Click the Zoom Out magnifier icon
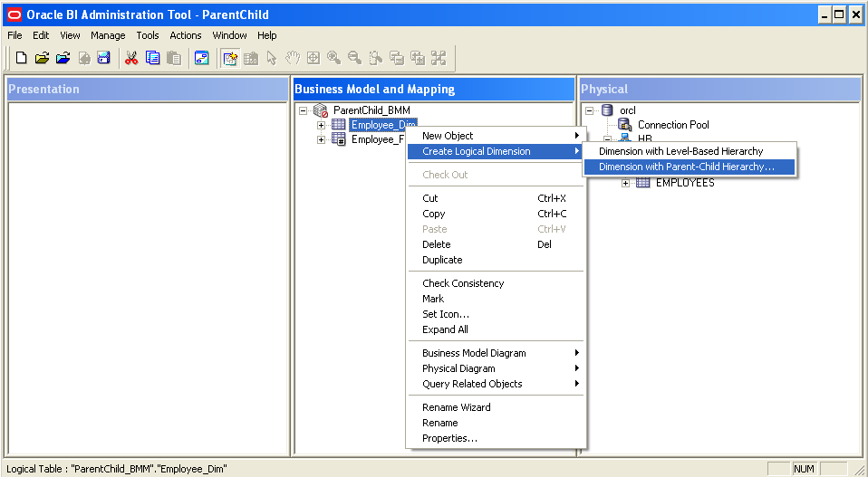This screenshot has width=868, height=477. click(x=355, y=58)
